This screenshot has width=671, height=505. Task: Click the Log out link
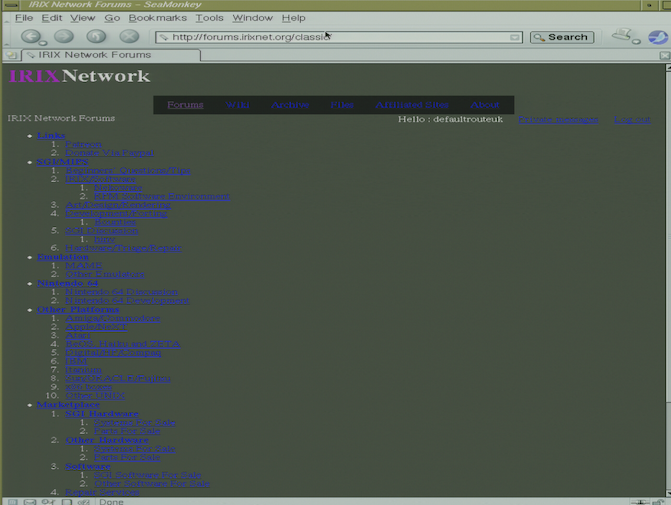click(632, 120)
